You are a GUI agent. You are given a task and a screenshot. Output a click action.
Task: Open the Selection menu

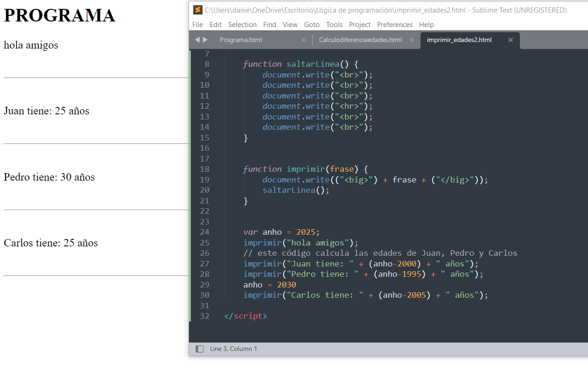[x=242, y=25]
